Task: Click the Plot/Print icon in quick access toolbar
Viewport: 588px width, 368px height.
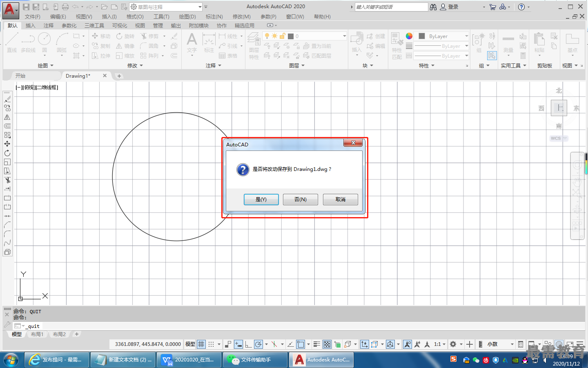Action: [x=65, y=7]
